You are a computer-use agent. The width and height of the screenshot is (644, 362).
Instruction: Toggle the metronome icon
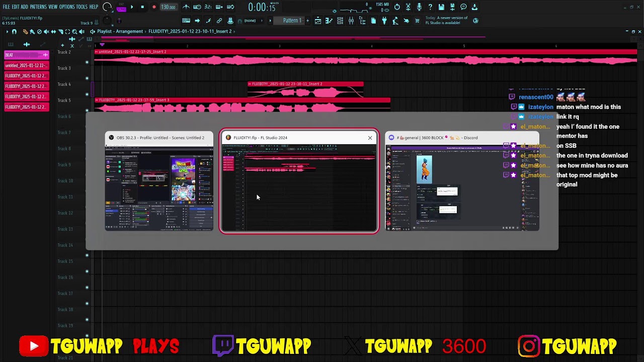coord(186,7)
